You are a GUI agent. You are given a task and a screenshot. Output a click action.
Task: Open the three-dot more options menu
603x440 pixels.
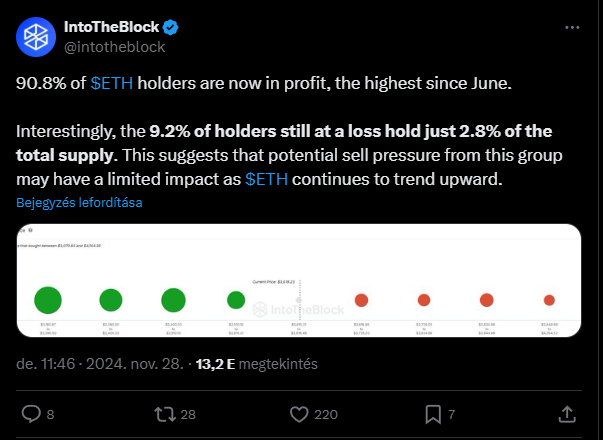[x=572, y=27]
